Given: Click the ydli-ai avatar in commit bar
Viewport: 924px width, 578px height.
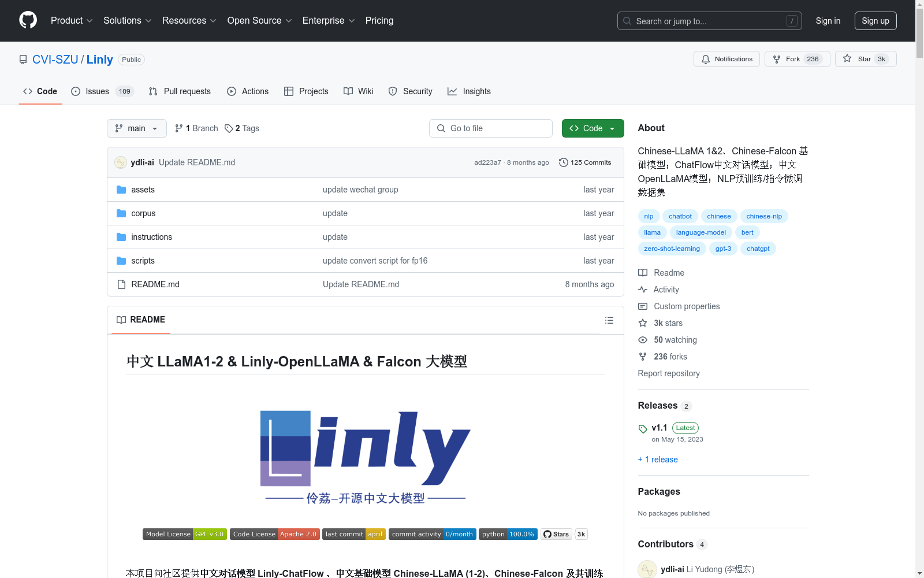Looking at the screenshot, I should (x=121, y=162).
